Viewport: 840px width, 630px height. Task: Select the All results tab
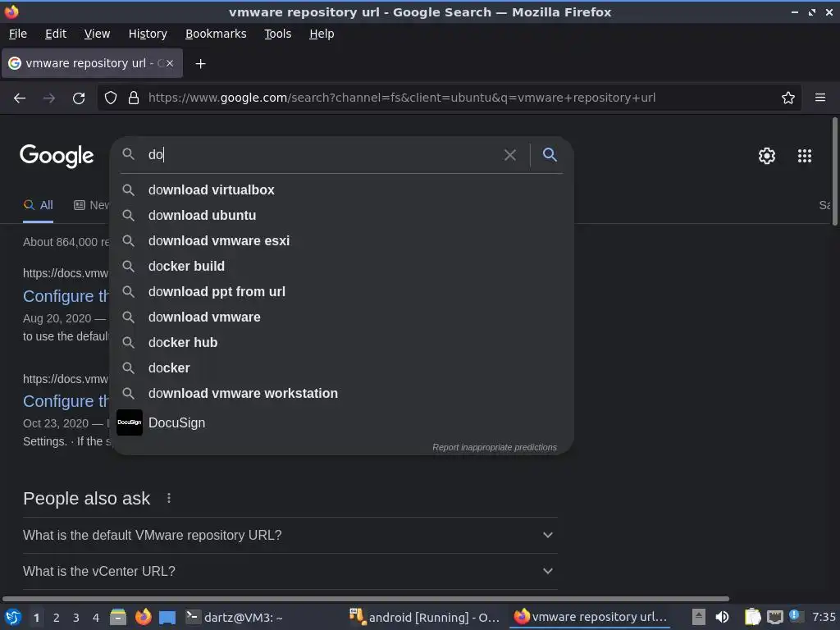point(38,205)
